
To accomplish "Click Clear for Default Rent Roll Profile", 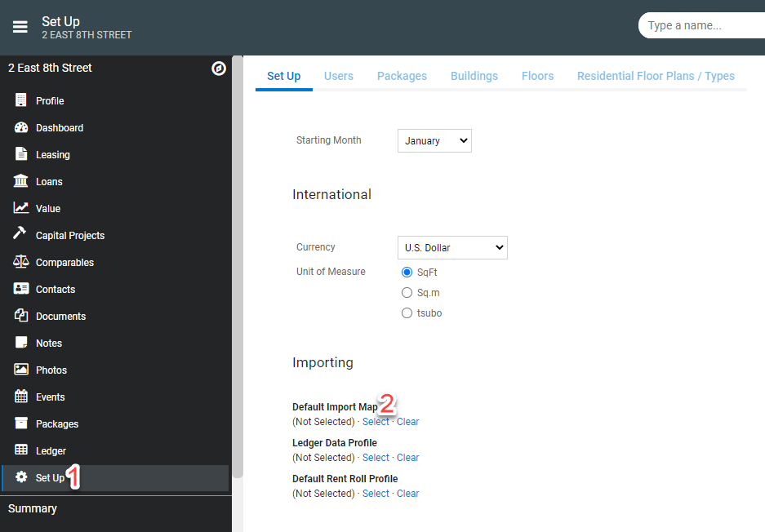I will tap(408, 494).
